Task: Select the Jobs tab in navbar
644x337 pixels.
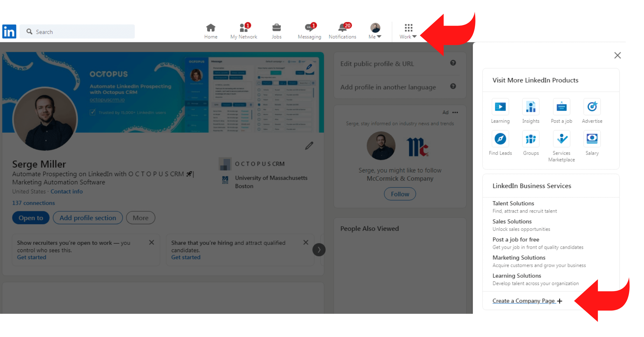Action: pos(276,30)
